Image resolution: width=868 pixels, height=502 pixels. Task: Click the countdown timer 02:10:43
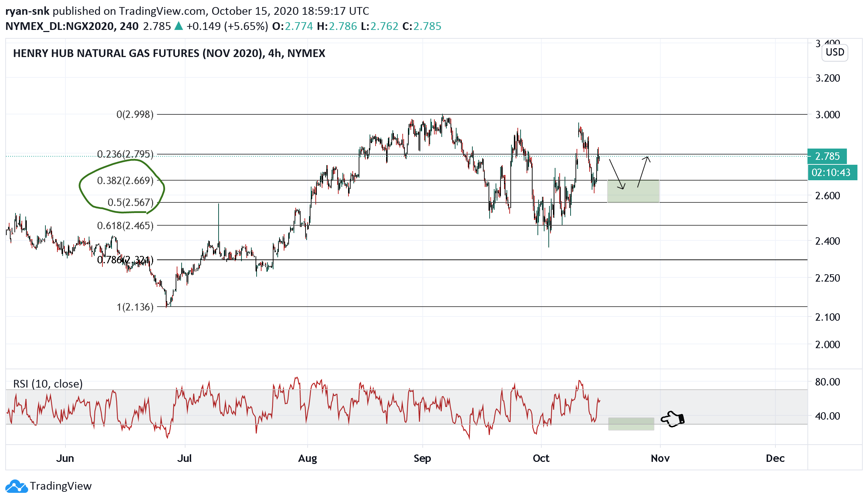pos(832,172)
